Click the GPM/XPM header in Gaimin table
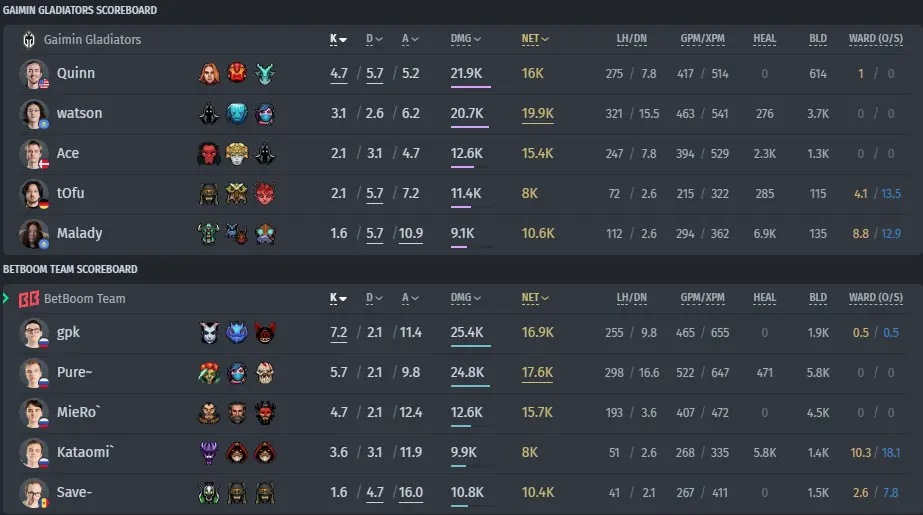The height and width of the screenshot is (515, 923). coord(702,39)
